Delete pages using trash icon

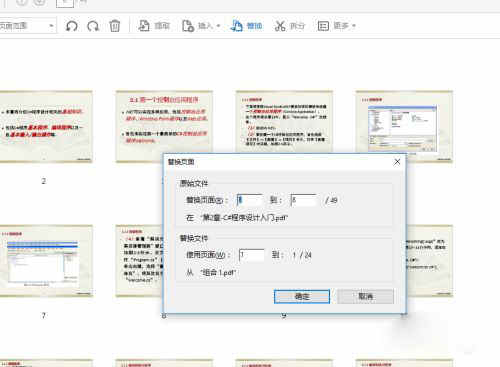115,26
